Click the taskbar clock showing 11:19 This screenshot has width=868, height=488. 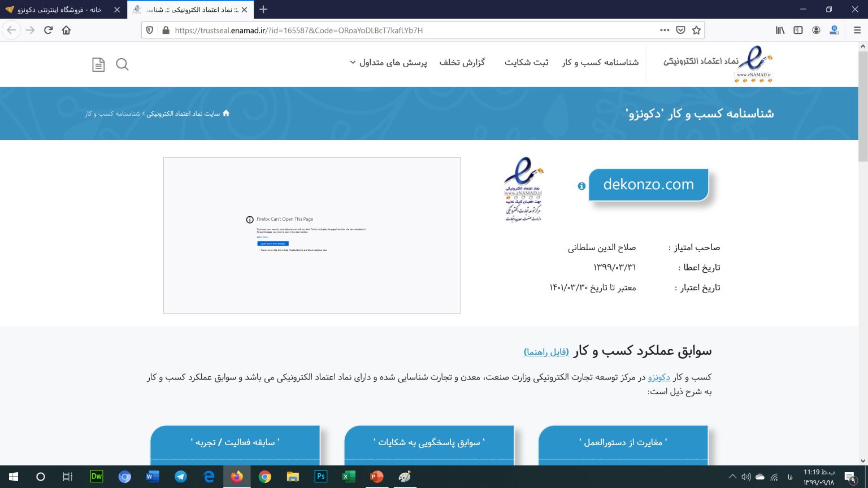[x=819, y=477]
